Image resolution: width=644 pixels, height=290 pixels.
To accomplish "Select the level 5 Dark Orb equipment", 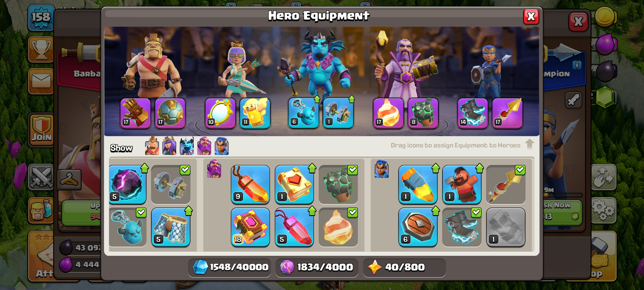I will pos(128,185).
